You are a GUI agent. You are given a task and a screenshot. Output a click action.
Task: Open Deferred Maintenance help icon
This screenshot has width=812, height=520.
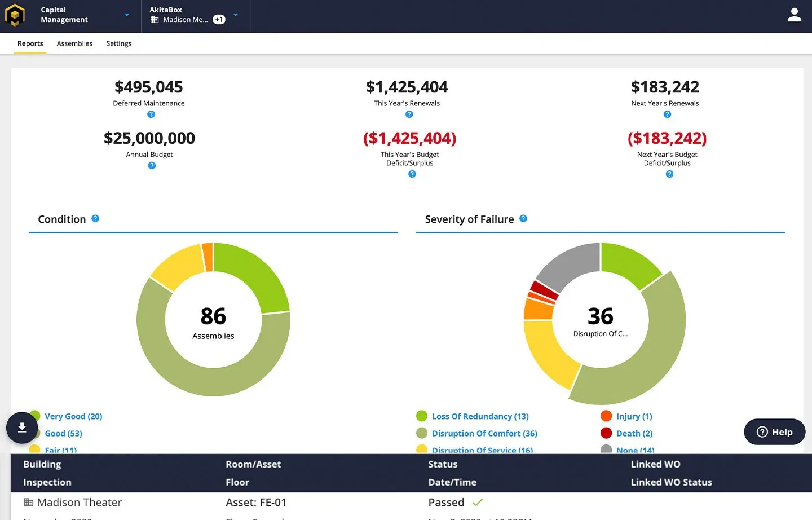151,114
